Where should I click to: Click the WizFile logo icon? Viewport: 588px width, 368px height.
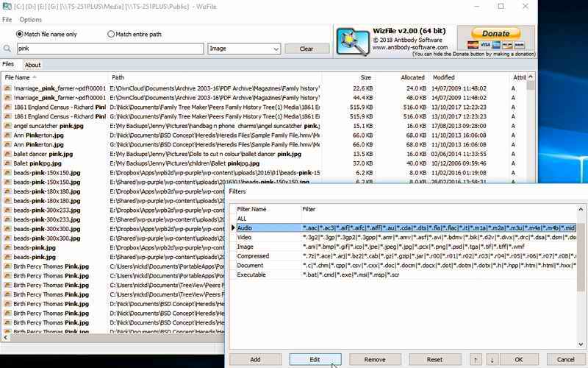[351, 41]
